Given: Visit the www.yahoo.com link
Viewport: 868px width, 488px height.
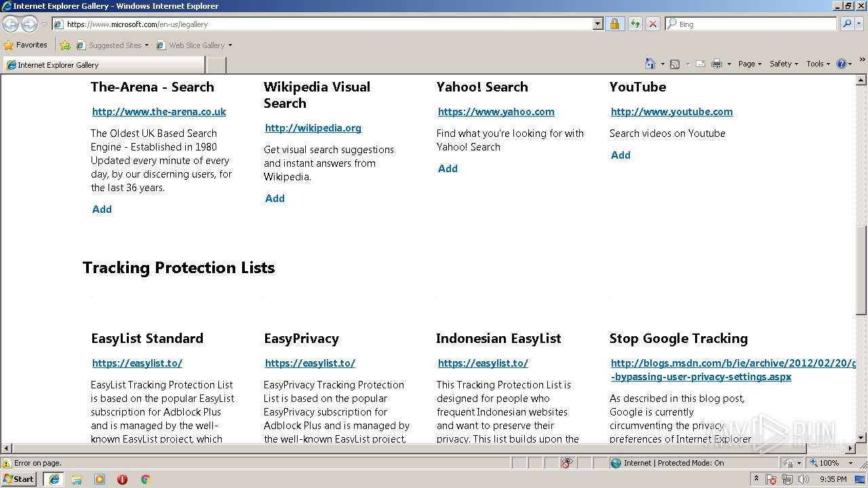Looking at the screenshot, I should click(x=496, y=112).
